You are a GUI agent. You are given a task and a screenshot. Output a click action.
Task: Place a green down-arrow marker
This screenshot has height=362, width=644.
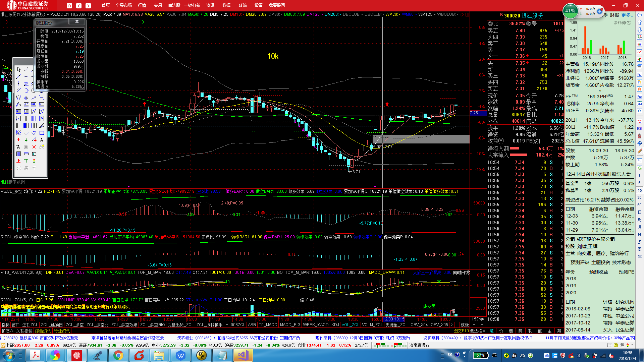tap(26, 140)
